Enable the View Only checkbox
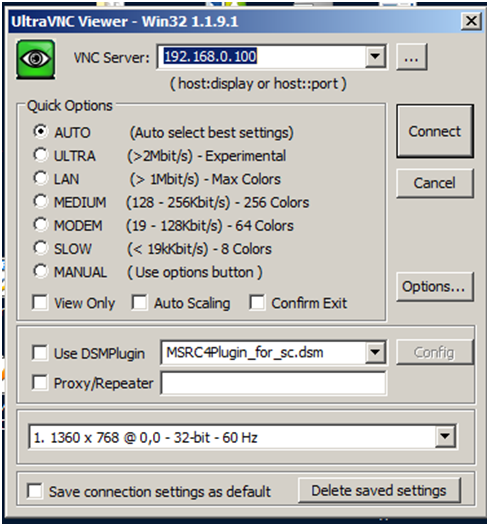The image size is (489, 526). [40, 302]
